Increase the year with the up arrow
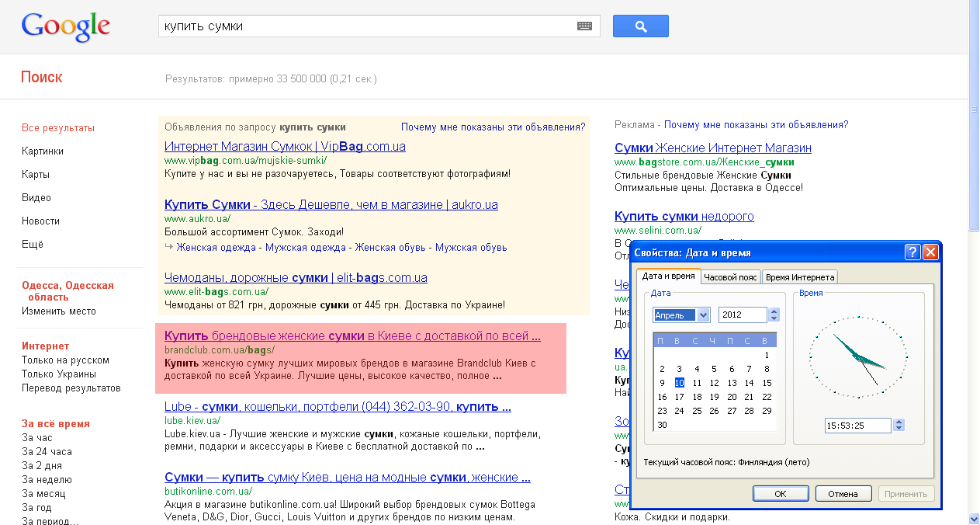Image resolution: width=980 pixels, height=525 pixels. pos(774,311)
